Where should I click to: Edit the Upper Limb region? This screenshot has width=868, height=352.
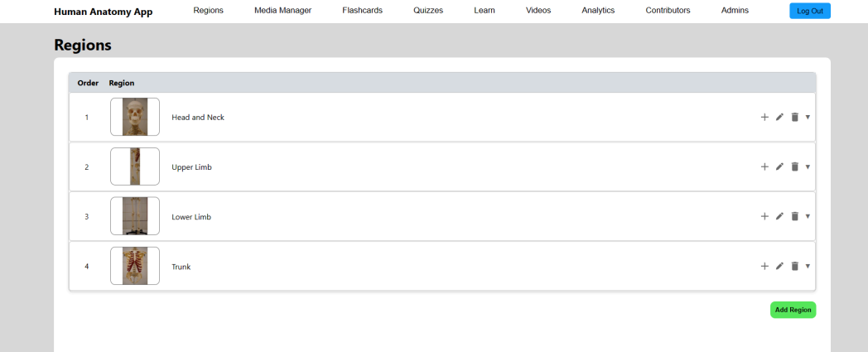click(779, 166)
